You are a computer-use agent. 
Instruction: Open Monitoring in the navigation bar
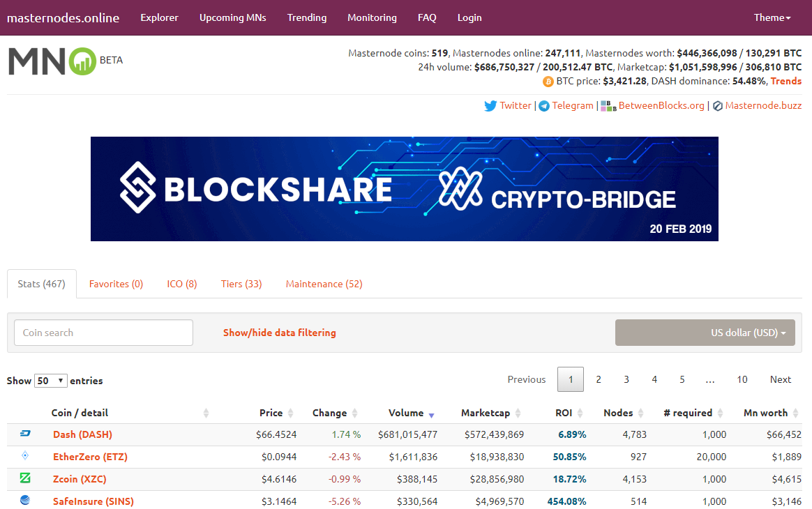point(373,17)
